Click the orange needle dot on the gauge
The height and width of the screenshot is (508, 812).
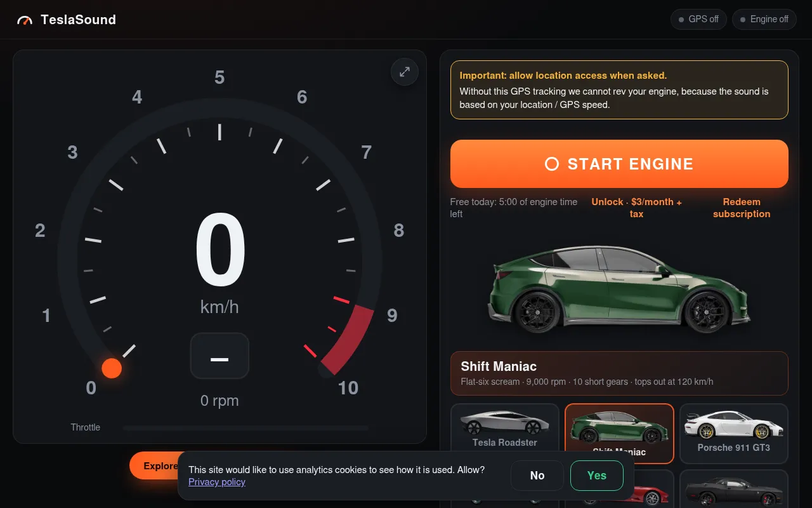(112, 368)
